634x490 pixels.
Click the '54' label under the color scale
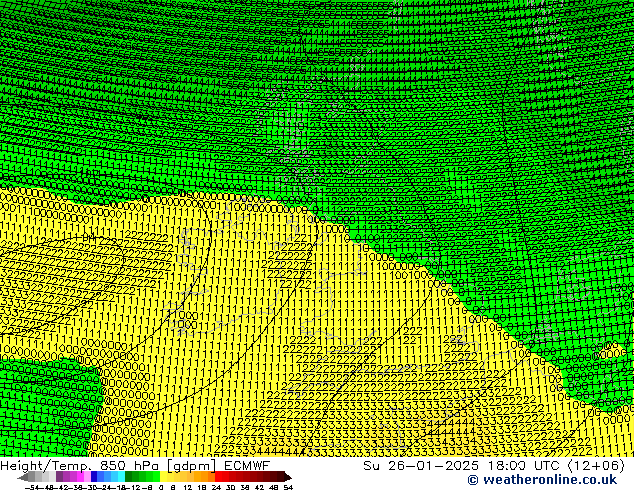point(288,488)
